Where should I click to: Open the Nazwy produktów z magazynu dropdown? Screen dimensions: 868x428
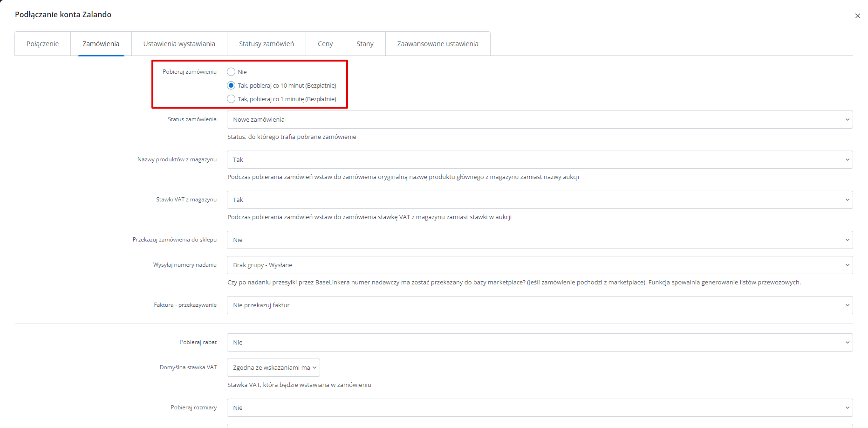(540, 159)
